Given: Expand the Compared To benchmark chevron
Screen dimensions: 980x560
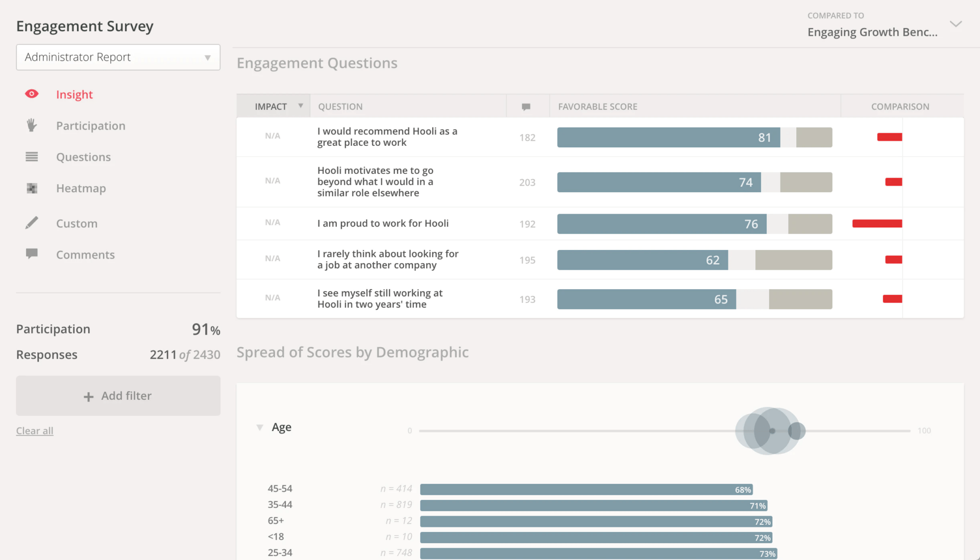Looking at the screenshot, I should 957,23.
